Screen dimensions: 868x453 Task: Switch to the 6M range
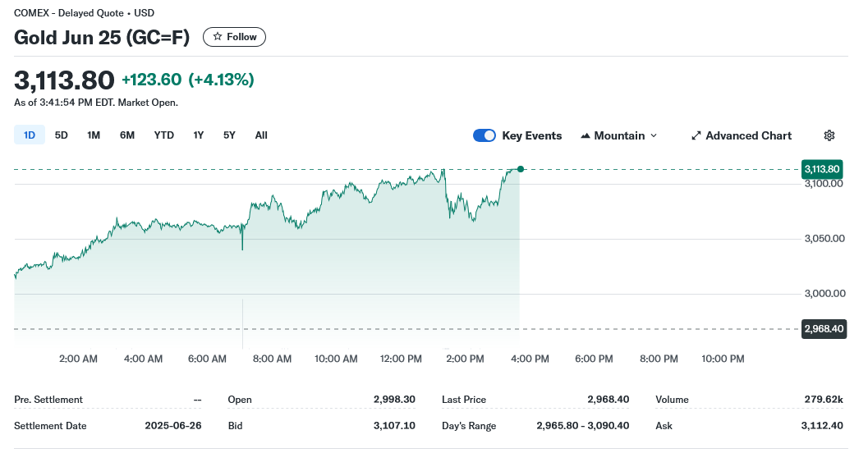[127, 135]
